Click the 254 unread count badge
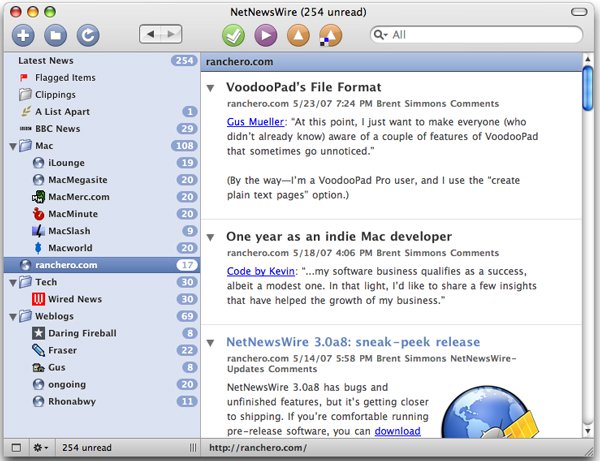Image resolution: width=600 pixels, height=461 pixels. tap(184, 60)
